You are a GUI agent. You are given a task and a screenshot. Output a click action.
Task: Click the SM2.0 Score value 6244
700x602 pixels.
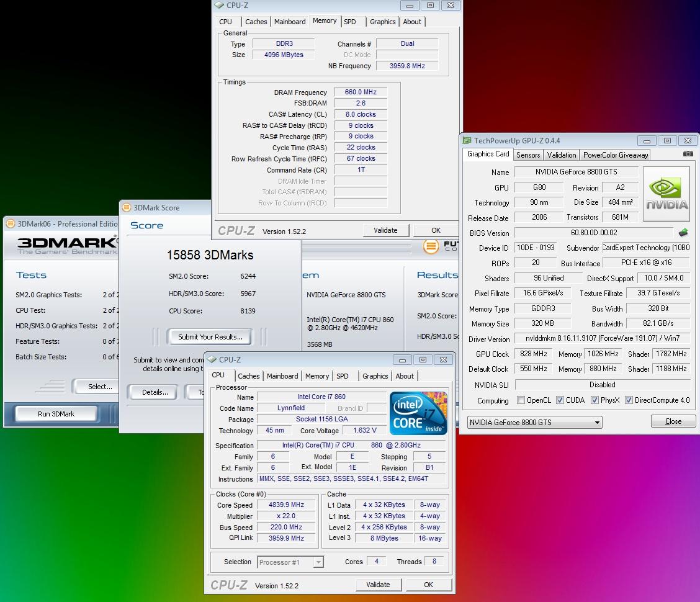pos(248,276)
